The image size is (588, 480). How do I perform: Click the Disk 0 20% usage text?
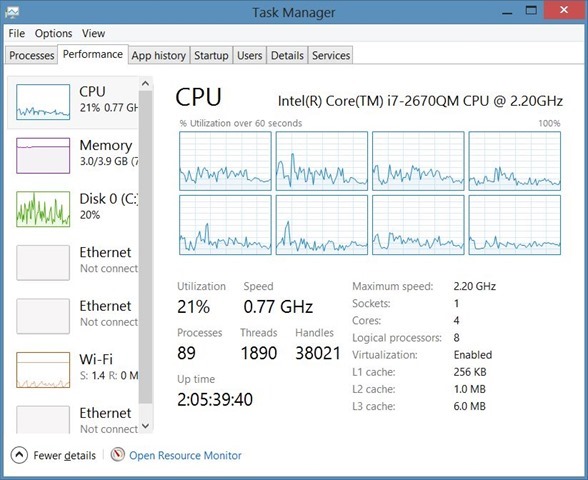(x=90, y=215)
